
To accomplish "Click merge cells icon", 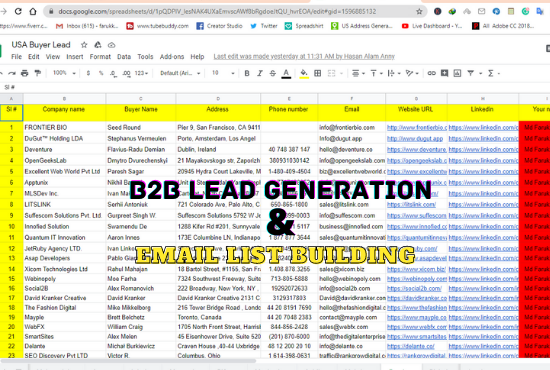I will [331, 73].
